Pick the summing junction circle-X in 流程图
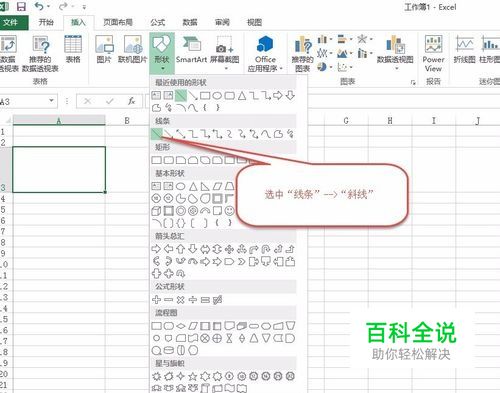500x393 pixels. 205,338
